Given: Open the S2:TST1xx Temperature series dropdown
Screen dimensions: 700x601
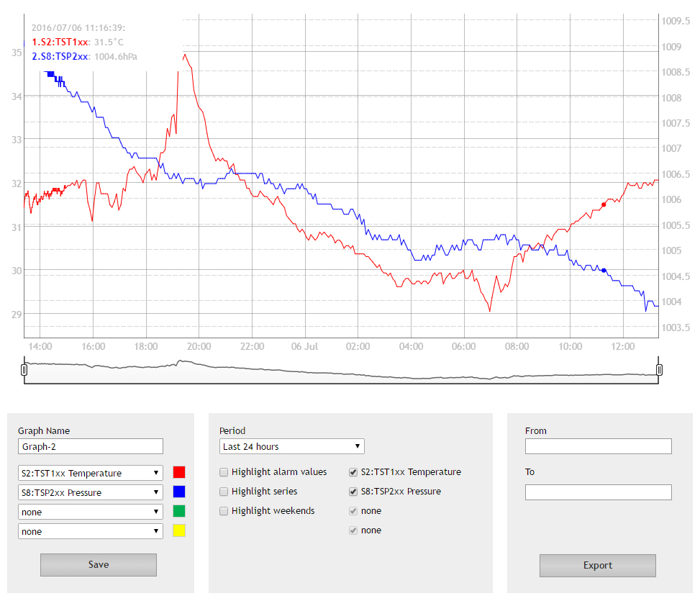Looking at the screenshot, I should point(91,473).
